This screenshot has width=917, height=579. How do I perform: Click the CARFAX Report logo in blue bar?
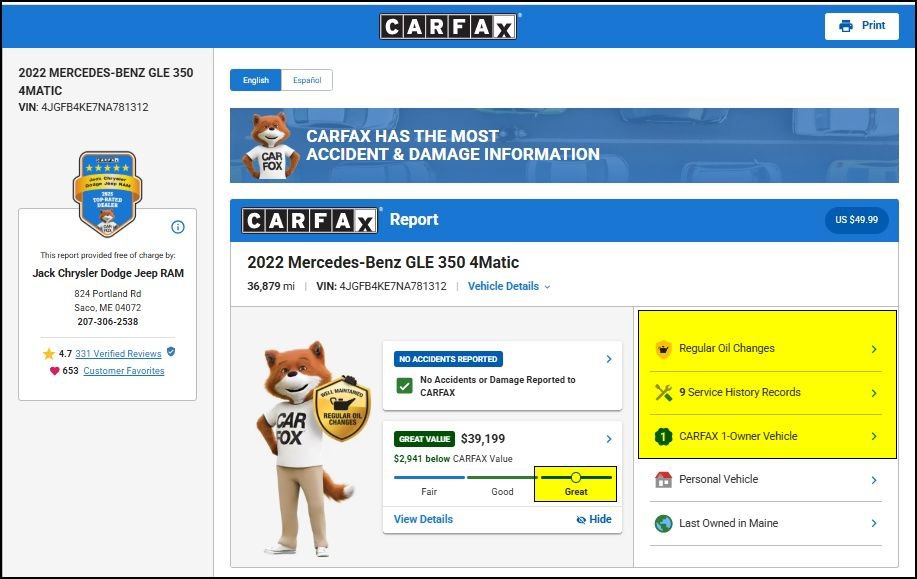coord(309,220)
